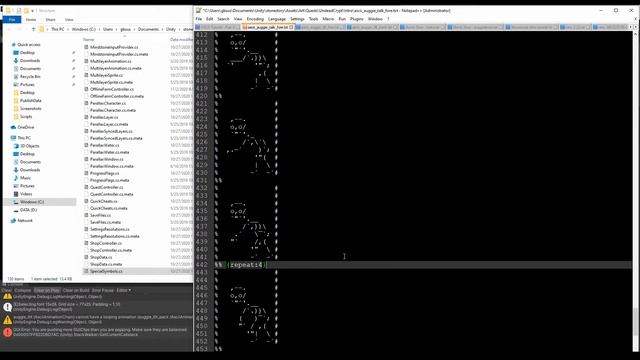Click the Users breadcrumb in address bar
640x360 pixels.
point(108,29)
